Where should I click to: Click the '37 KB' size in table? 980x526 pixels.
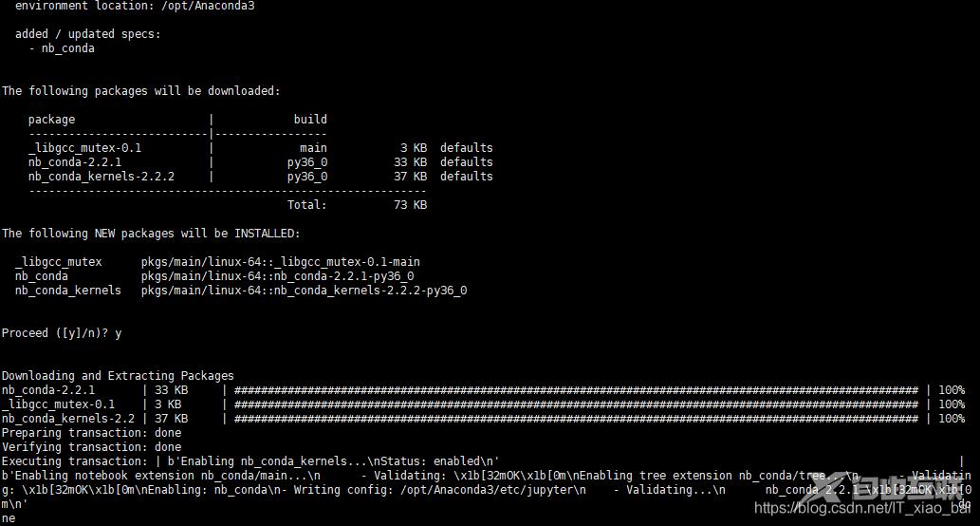point(410,177)
